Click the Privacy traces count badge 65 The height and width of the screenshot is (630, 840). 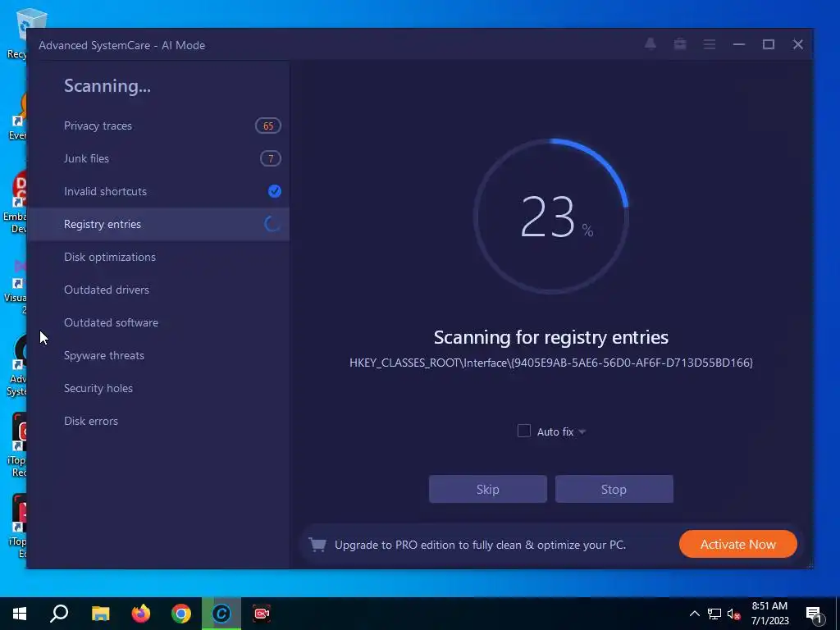[268, 126]
